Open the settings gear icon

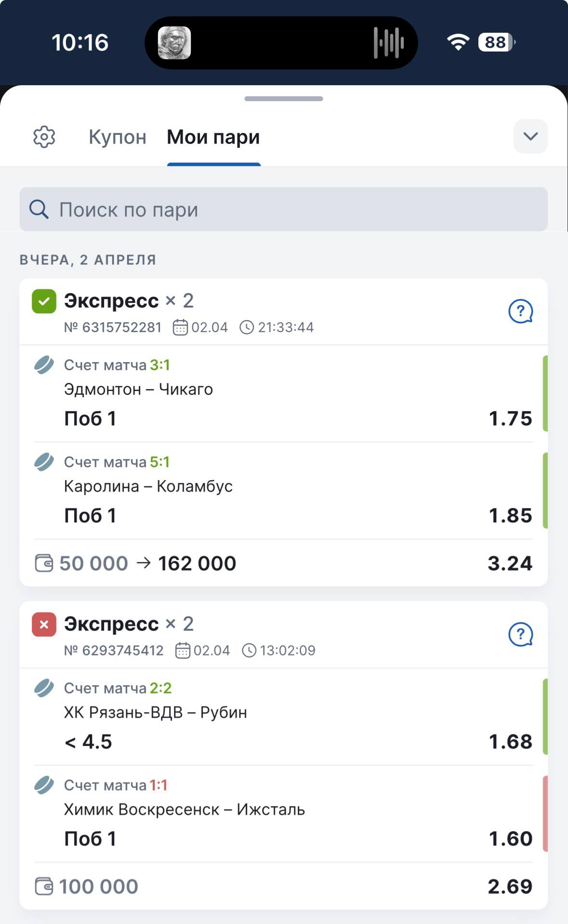[44, 137]
